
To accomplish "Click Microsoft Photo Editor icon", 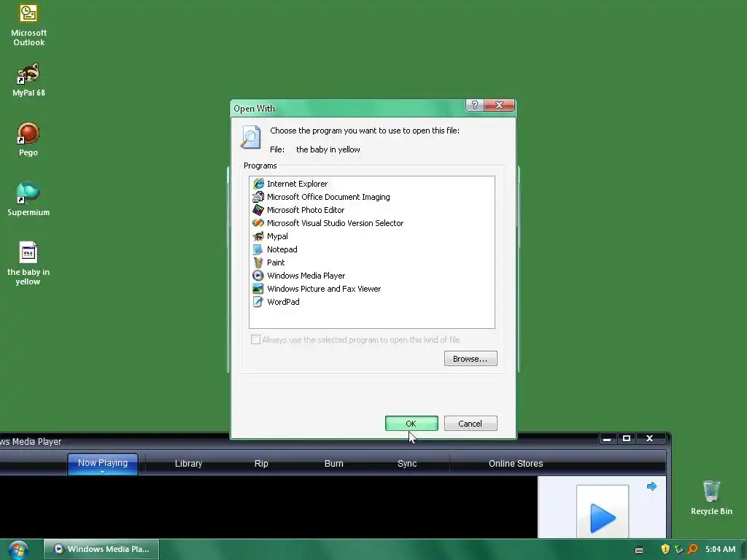I will point(258,210).
